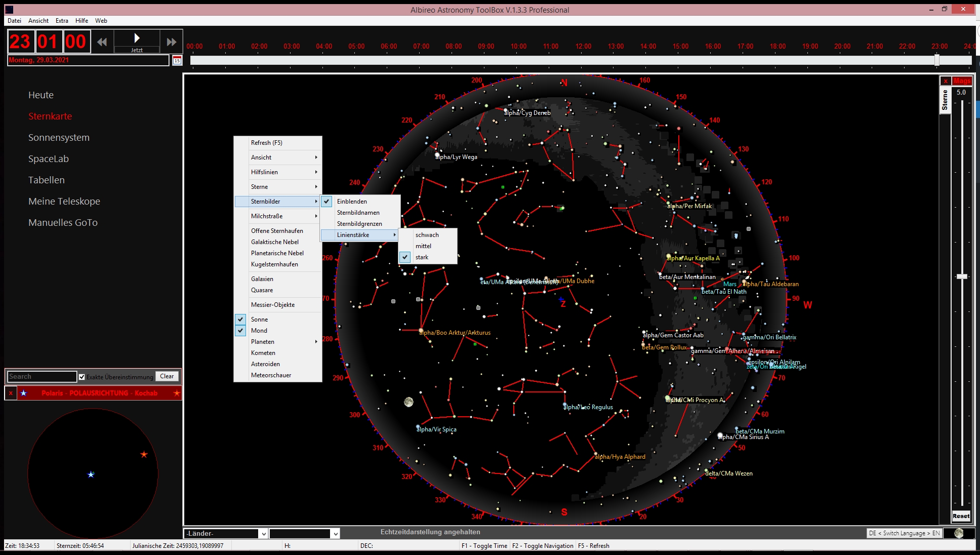The image size is (980, 555).
Task: Click the Mags tab label
Action: [962, 81]
